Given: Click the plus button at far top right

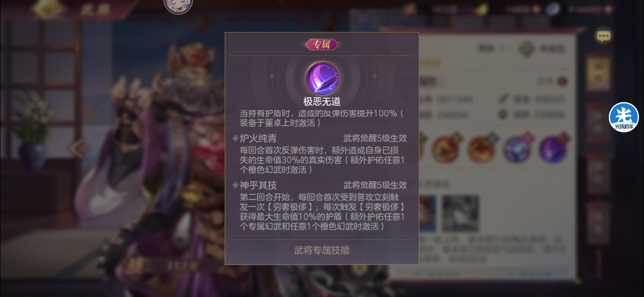Looking at the screenshot, I should pyautogui.click(x=609, y=9).
